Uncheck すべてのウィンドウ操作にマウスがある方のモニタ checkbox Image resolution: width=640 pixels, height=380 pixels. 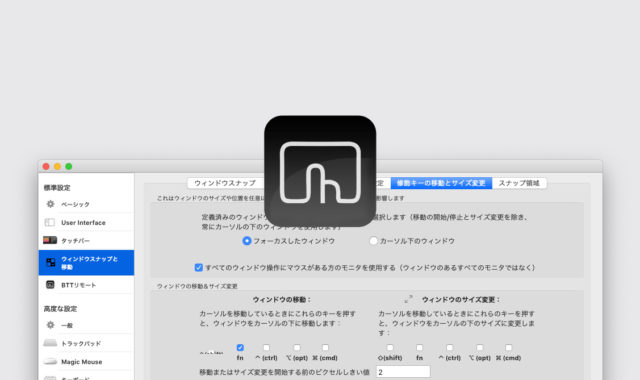(198, 267)
